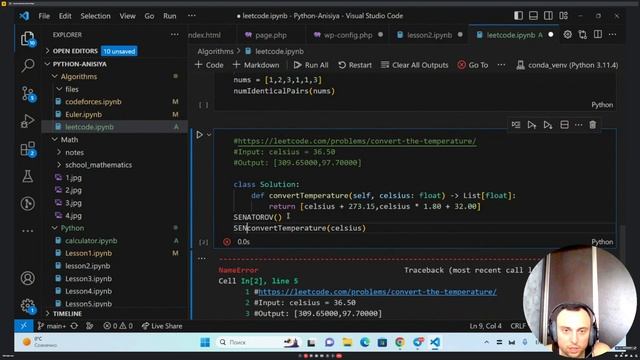Clear All Outputs of notebook
Viewport: 640px width, 360px height.
(414, 65)
